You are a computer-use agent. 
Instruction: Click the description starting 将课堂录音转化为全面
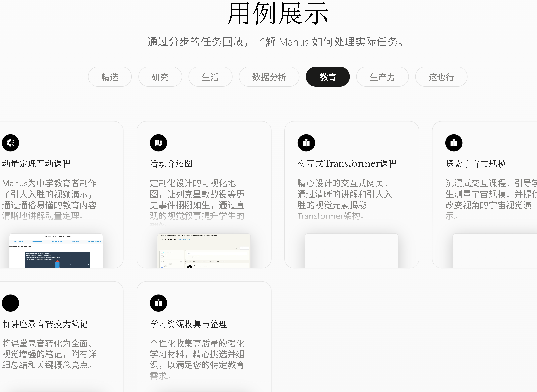(x=49, y=354)
